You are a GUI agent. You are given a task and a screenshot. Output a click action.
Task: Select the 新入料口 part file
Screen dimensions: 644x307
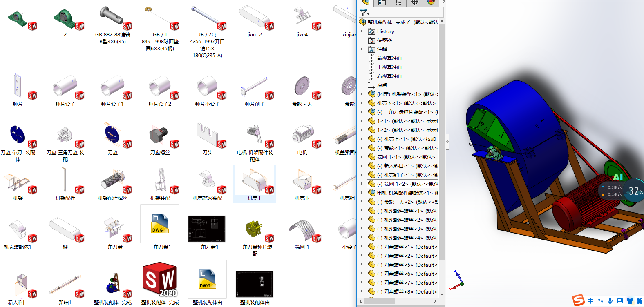tap(18, 288)
